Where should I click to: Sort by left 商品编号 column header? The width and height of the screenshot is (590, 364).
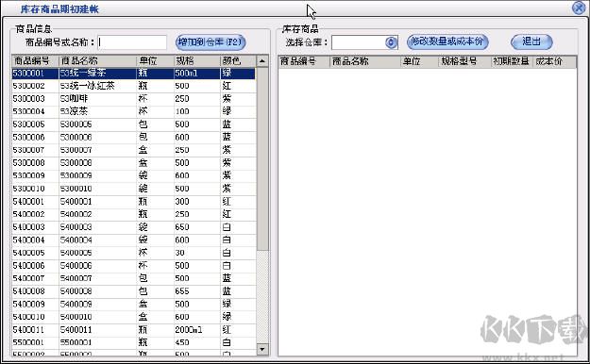tap(35, 60)
